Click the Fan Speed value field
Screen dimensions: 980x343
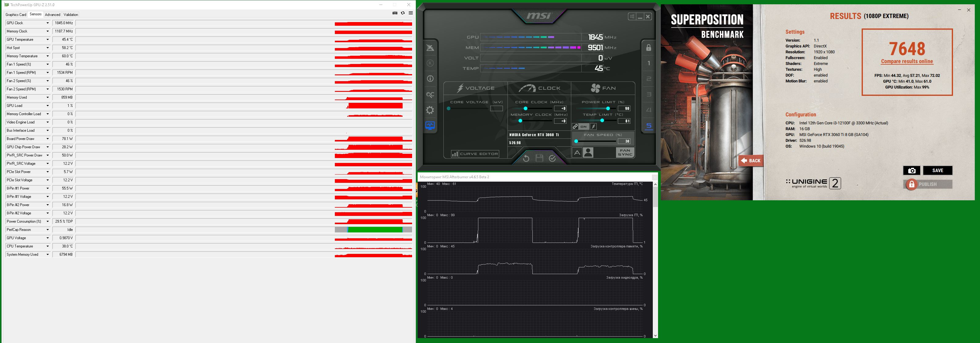coord(624,141)
